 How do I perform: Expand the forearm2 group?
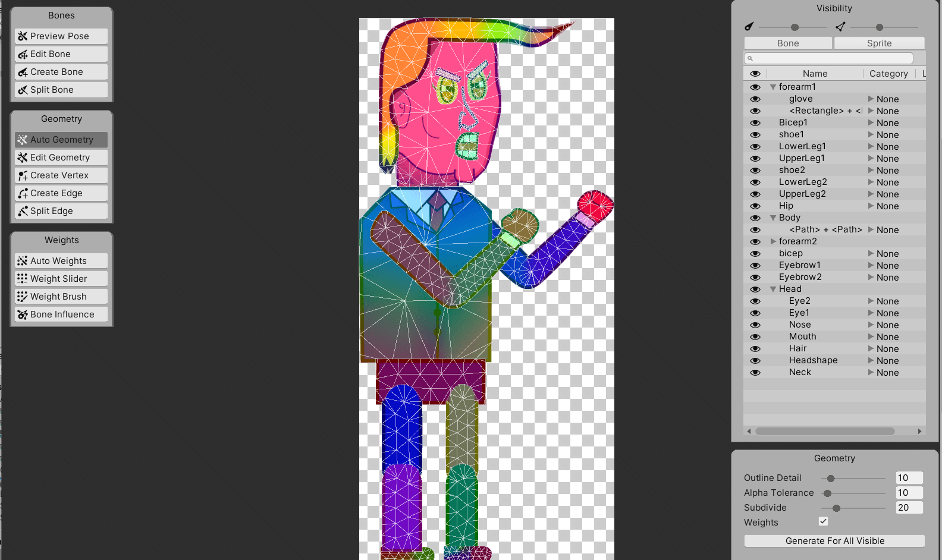click(773, 241)
